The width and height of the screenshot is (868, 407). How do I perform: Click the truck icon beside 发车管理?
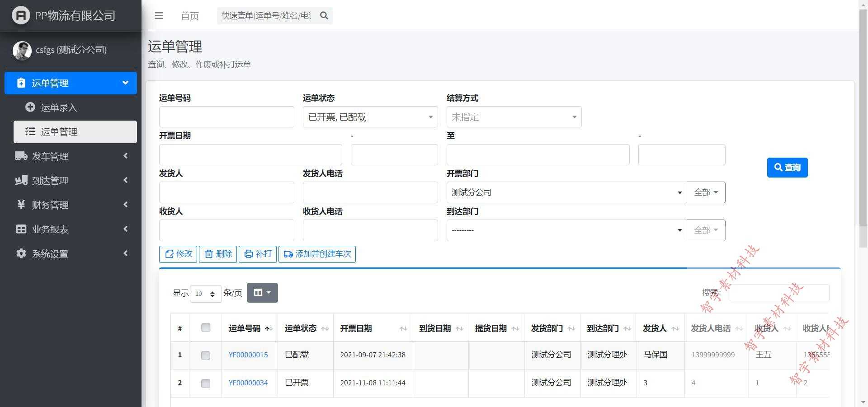click(21, 156)
